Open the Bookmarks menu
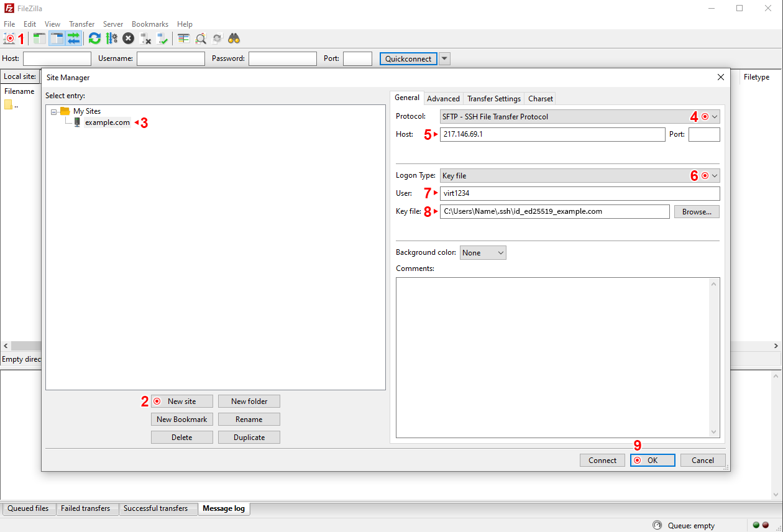This screenshot has width=783, height=532. [150, 24]
